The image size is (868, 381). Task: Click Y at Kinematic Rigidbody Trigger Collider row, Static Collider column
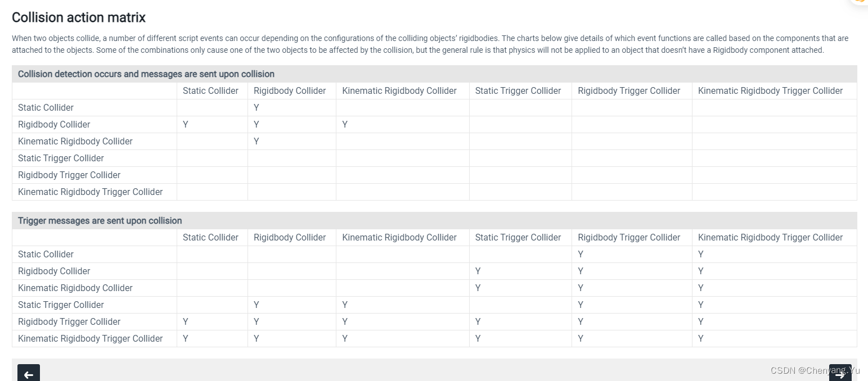point(186,339)
